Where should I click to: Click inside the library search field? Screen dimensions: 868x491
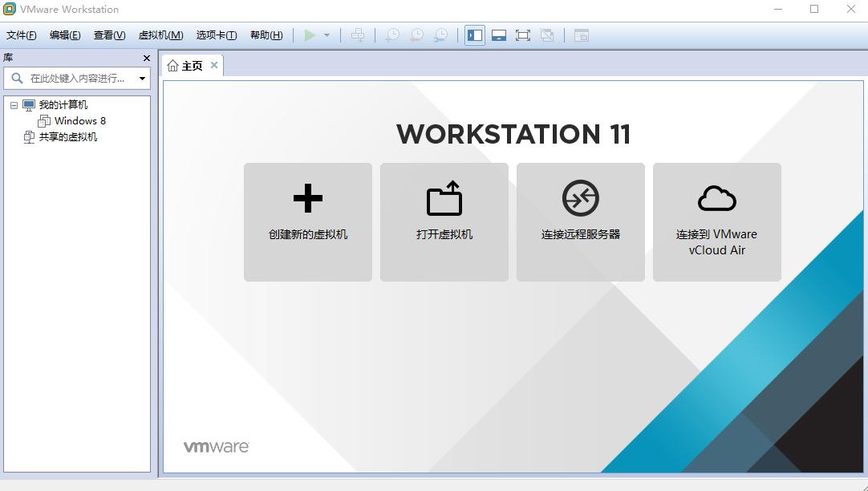[76, 78]
